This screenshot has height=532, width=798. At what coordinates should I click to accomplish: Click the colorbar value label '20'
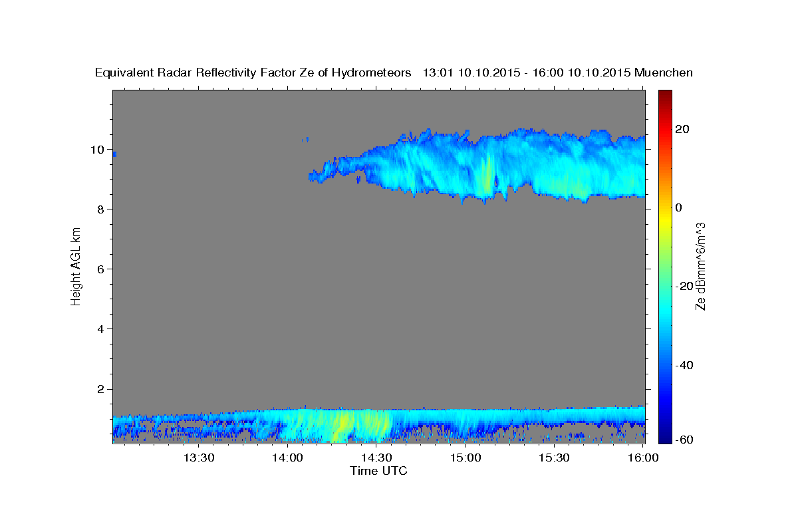(x=682, y=129)
